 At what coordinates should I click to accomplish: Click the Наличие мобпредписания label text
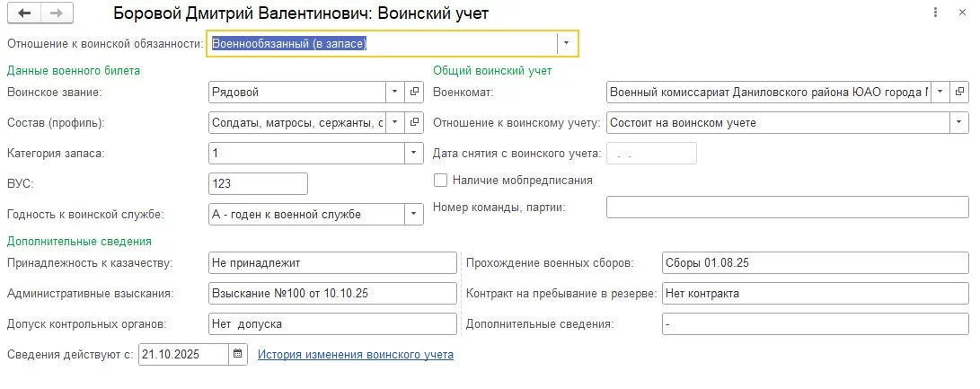[523, 180]
